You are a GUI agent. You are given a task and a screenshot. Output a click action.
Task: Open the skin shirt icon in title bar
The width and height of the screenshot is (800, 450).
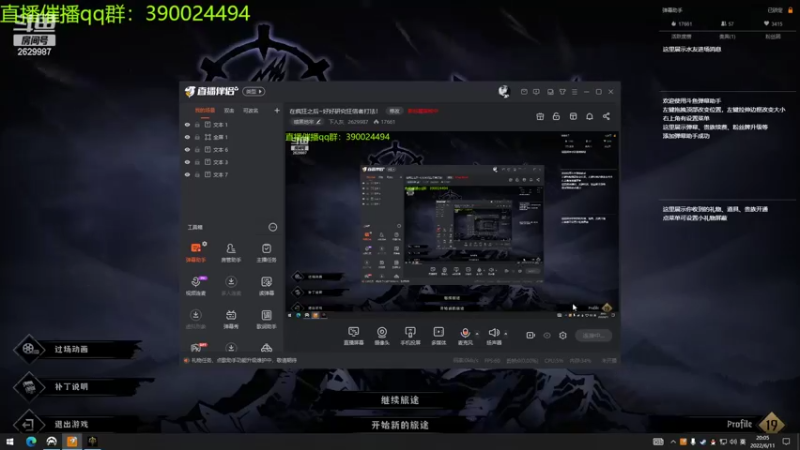[562, 92]
